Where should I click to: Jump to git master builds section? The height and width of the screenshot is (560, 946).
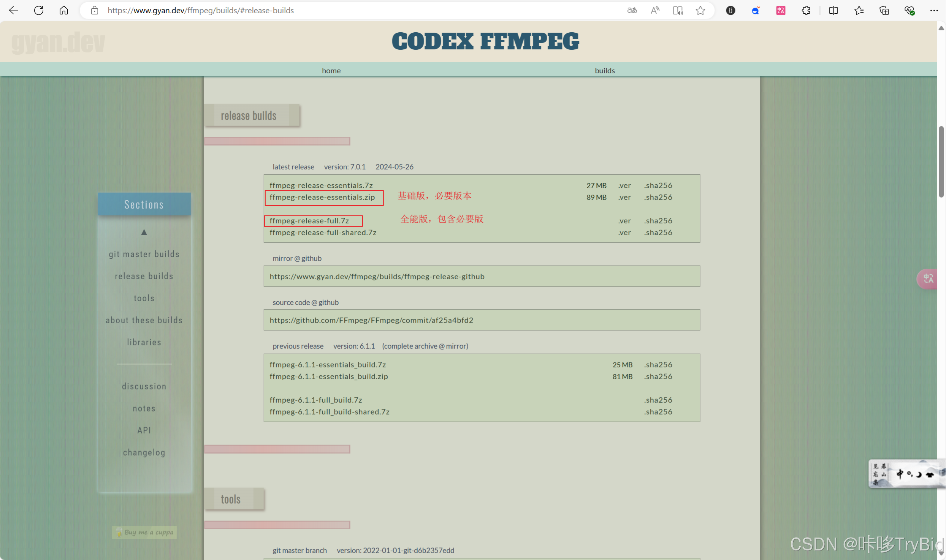[x=144, y=254]
